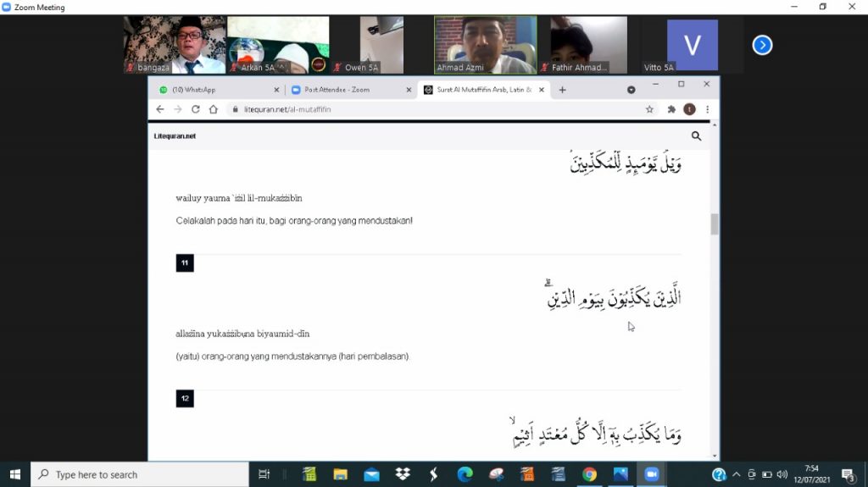Switch to the Post Attendee - Zoom tab
Image resolution: width=868 pixels, height=487 pixels.
click(x=348, y=90)
